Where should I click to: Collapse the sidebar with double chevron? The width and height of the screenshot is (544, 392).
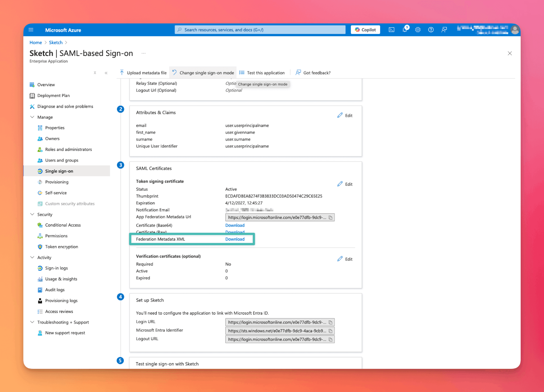tap(106, 73)
